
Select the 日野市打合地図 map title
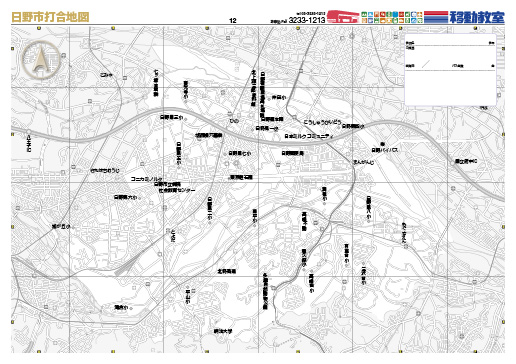(x=50, y=17)
